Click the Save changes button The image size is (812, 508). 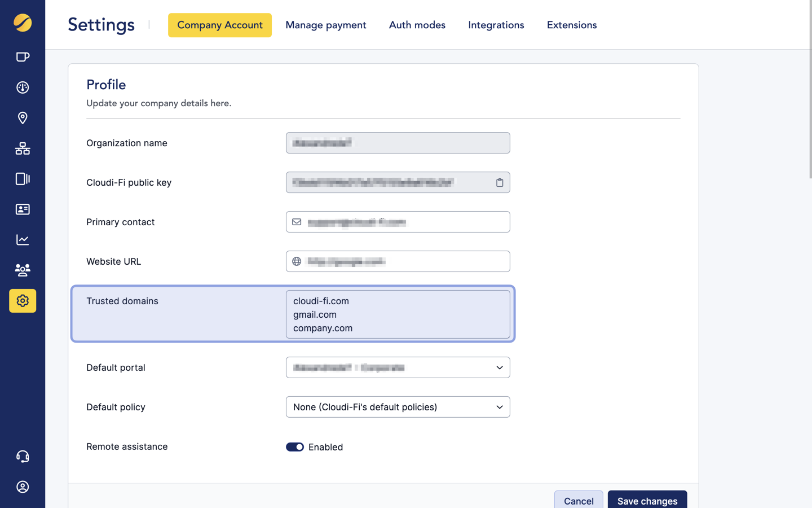(x=647, y=501)
